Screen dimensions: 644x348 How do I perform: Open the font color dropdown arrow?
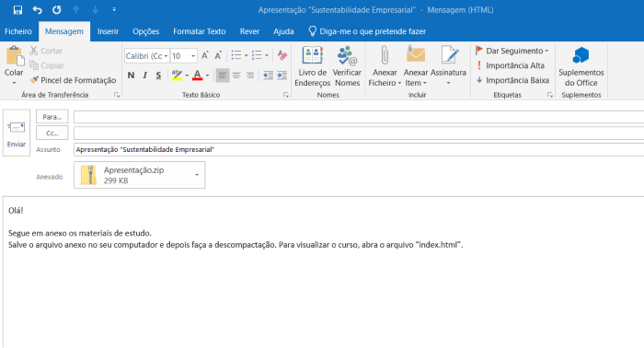207,75
